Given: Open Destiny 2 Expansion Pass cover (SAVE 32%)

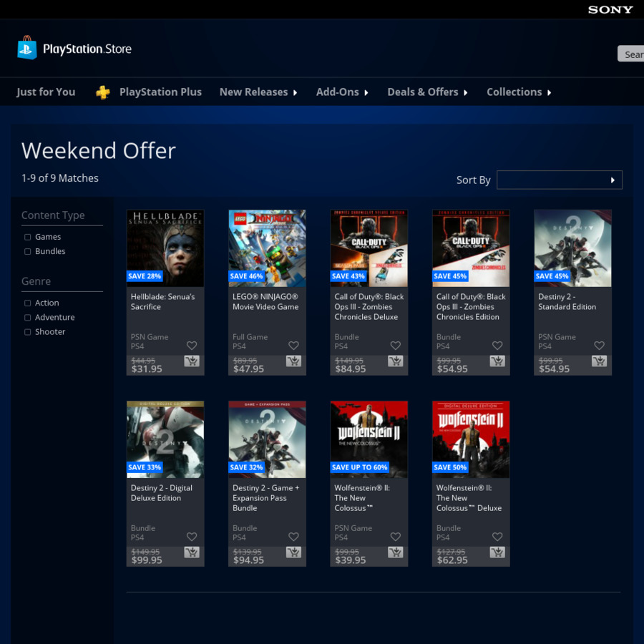Looking at the screenshot, I should click(267, 439).
